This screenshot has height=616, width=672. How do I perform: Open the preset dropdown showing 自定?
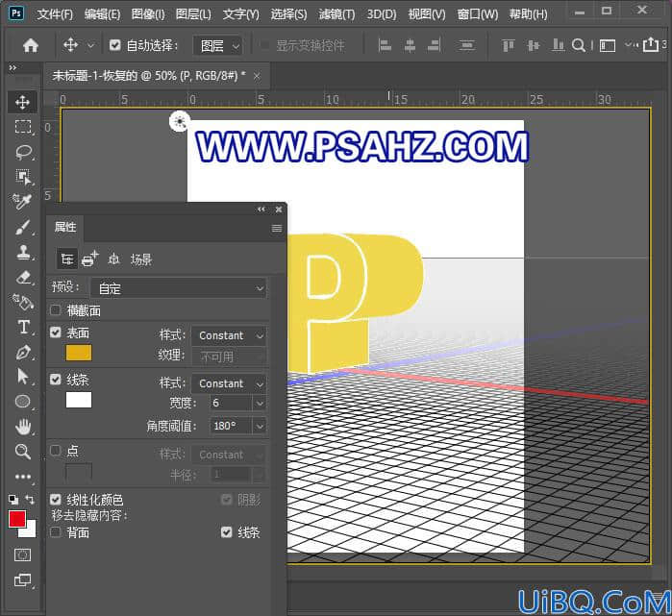(178, 288)
